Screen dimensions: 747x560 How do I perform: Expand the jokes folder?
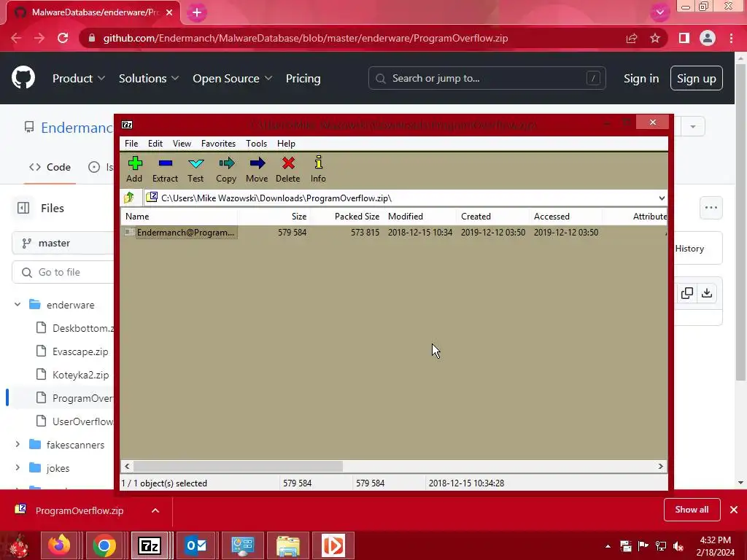point(18,467)
